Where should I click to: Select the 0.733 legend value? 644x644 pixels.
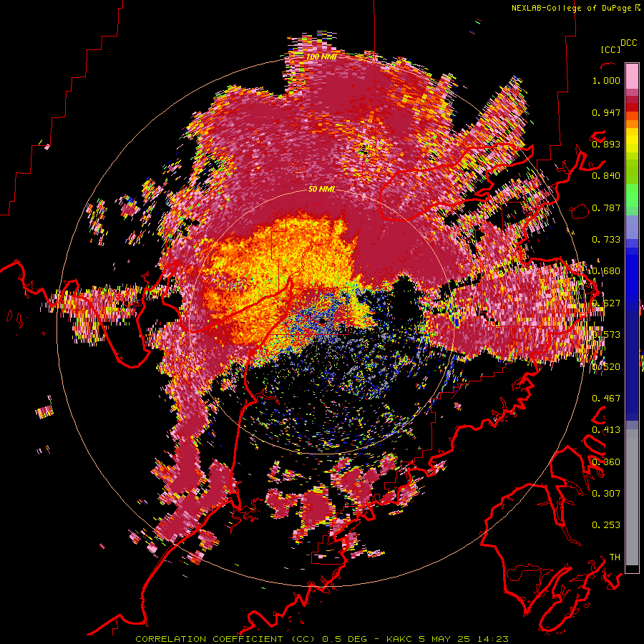[606, 240]
